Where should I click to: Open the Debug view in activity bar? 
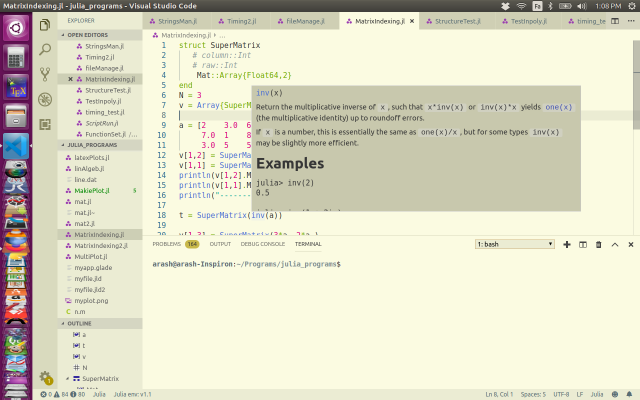click(45, 99)
